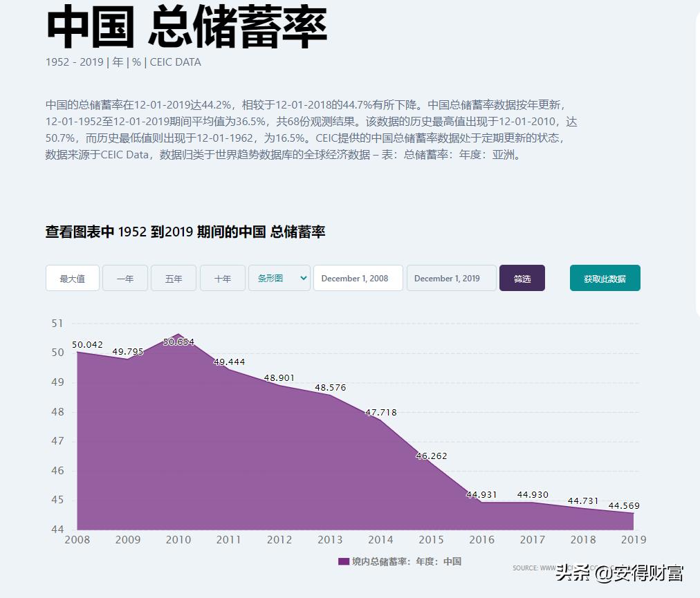Click the purple legend color swatch
The height and width of the screenshot is (598, 700).
click(342, 562)
